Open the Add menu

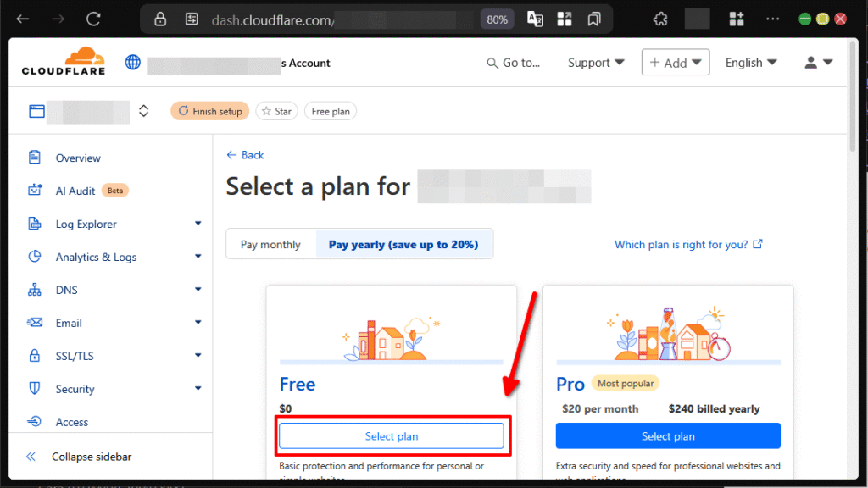[x=676, y=62]
